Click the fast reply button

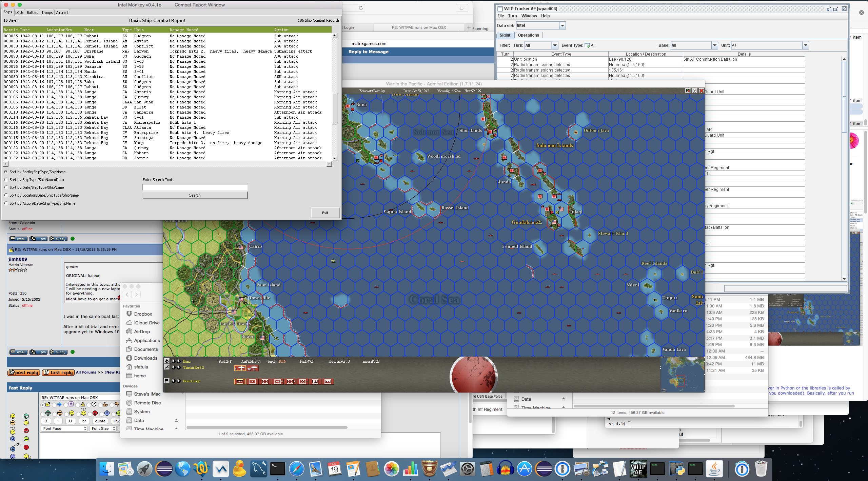point(58,373)
